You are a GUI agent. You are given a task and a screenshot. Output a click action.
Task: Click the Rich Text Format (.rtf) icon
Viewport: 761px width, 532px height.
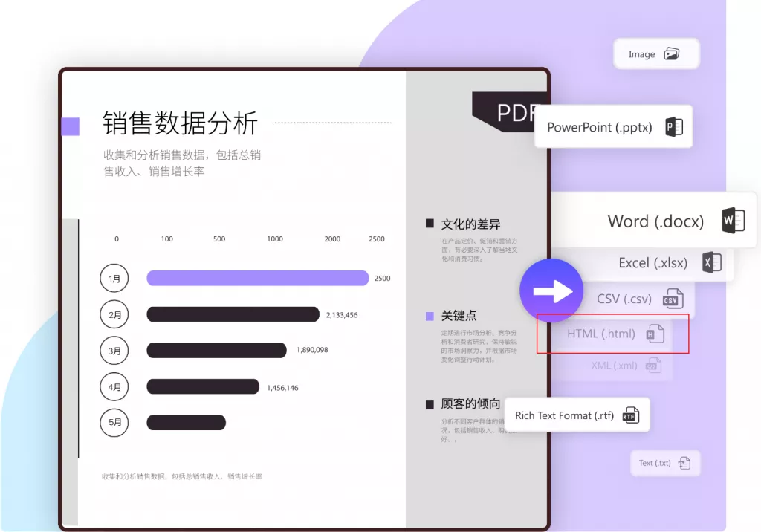(x=630, y=415)
